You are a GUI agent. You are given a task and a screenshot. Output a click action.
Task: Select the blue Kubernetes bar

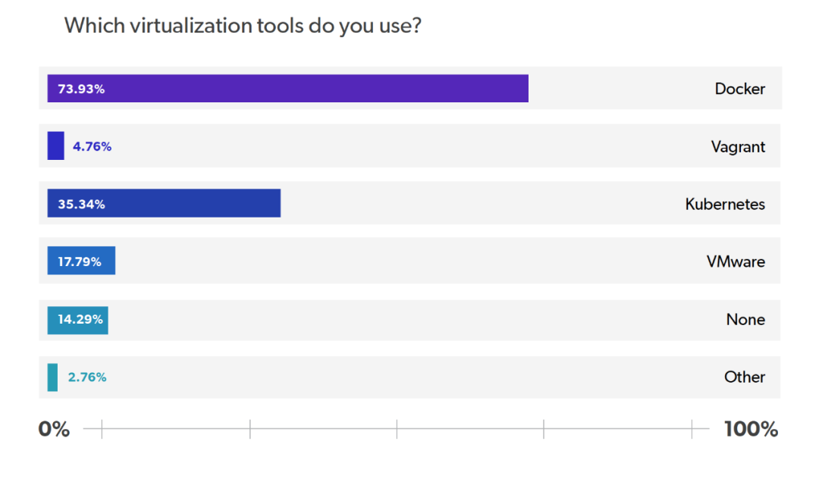click(x=190, y=204)
